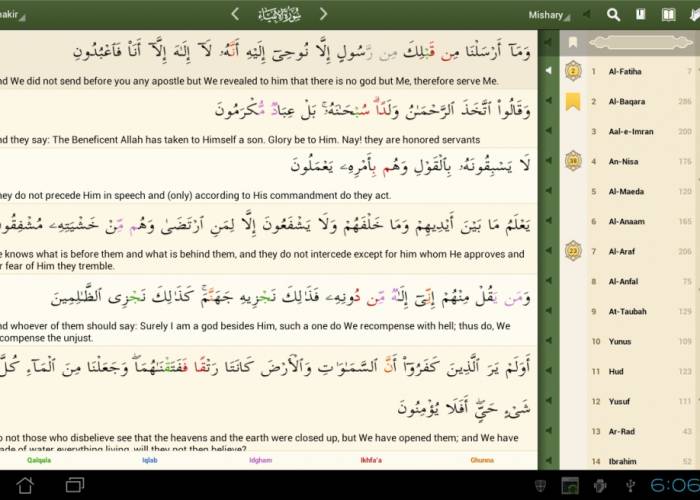Click the gold badge next to An-Nisa
This screenshot has width=700, height=500.
[x=573, y=161]
